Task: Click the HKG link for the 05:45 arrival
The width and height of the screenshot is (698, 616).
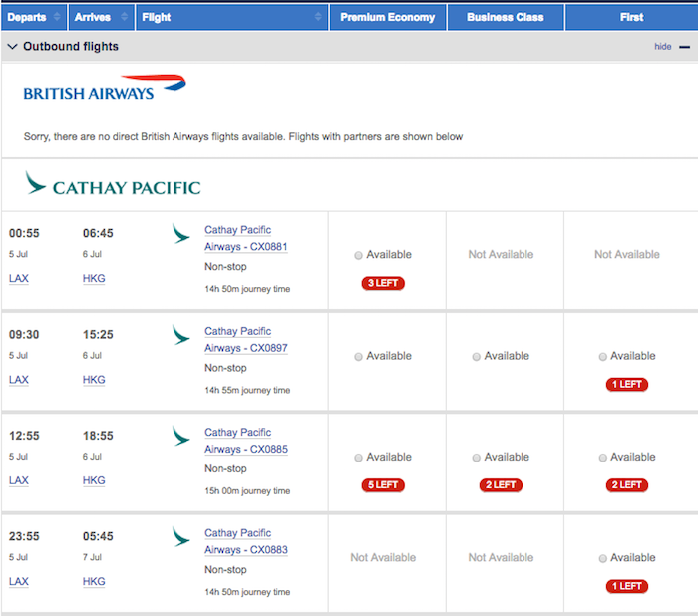Action: [94, 582]
